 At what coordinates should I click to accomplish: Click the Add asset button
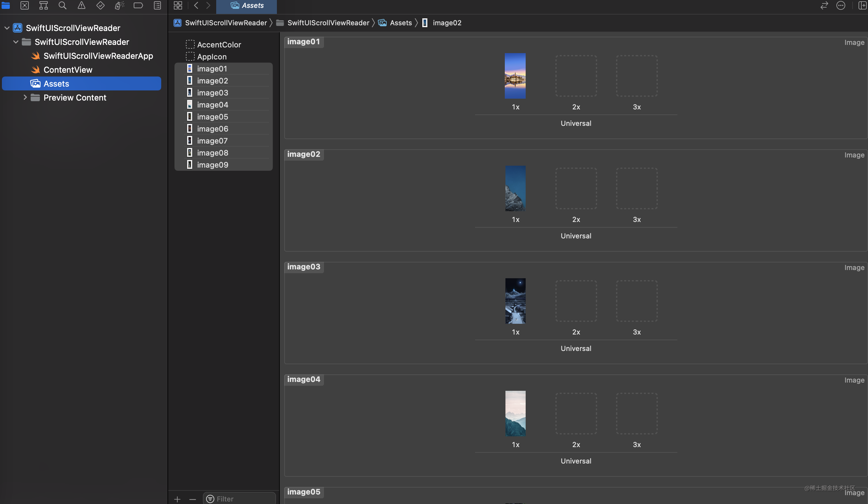pos(177,498)
